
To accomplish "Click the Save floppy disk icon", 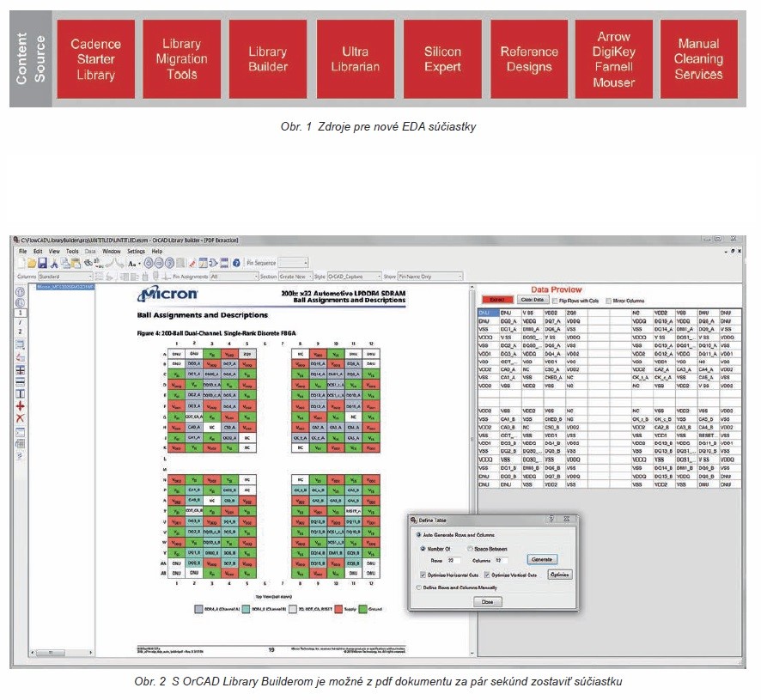I will click(x=42, y=263).
